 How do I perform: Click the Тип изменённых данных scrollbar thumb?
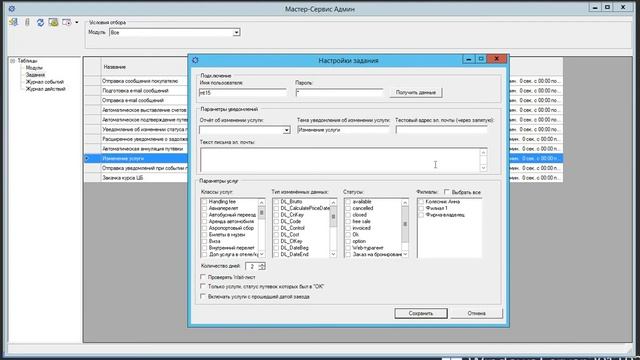tap(333, 217)
